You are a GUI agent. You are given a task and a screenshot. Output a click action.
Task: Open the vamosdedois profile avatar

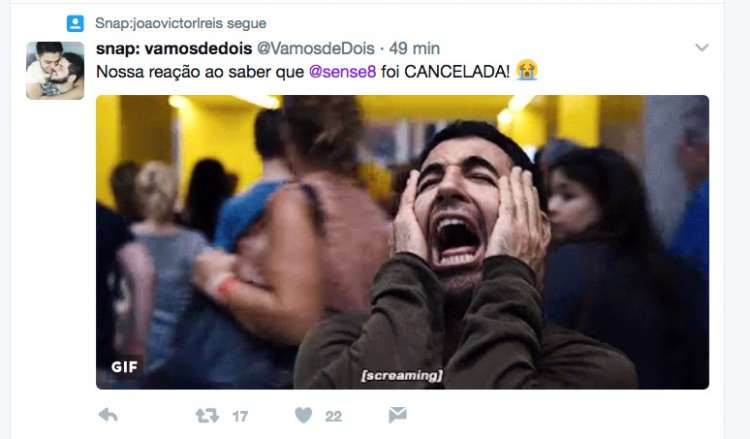click(x=55, y=70)
